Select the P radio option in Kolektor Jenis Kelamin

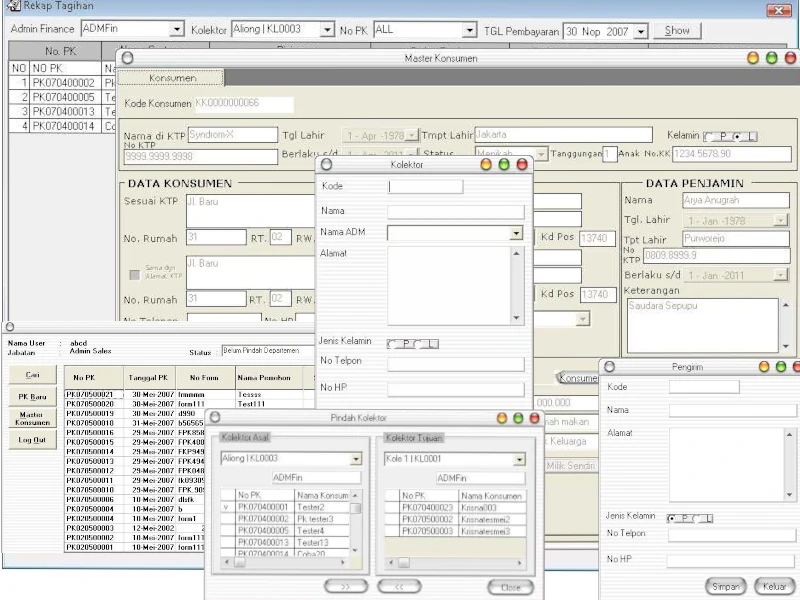[394, 344]
